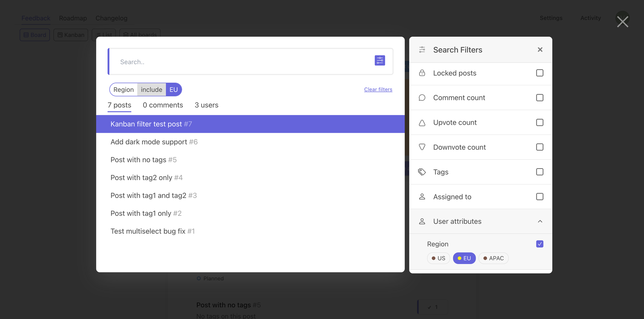Open Post with no tags #5 search result
The width and height of the screenshot is (644, 319).
click(250, 160)
